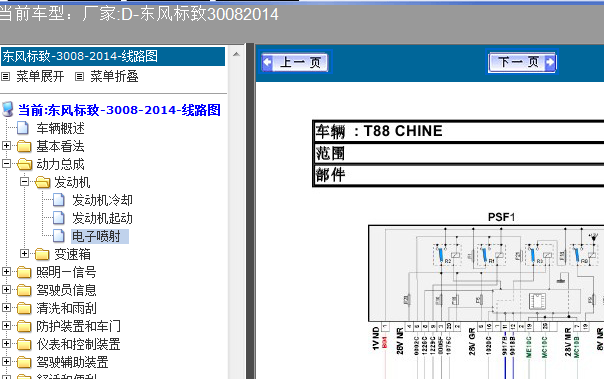Click the icon beside 菜单展开
Image resolution: width=604 pixels, height=379 pixels.
pos(5,77)
